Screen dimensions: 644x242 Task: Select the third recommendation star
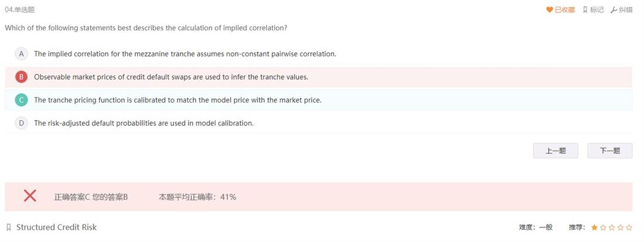tap(612, 227)
